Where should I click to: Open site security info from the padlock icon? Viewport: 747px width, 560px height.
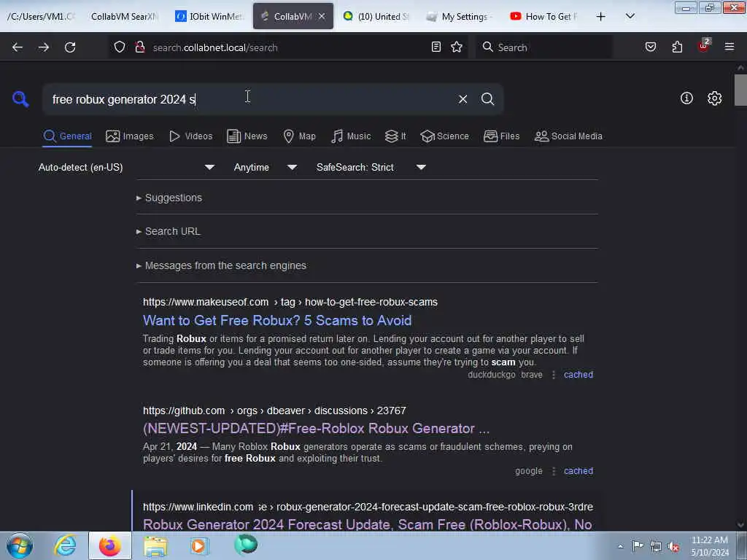point(140,47)
